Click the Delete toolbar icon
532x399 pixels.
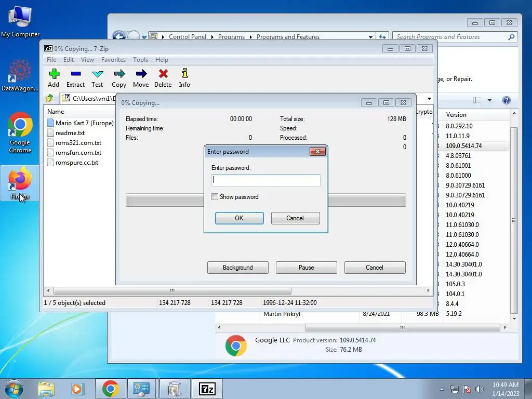pos(163,78)
